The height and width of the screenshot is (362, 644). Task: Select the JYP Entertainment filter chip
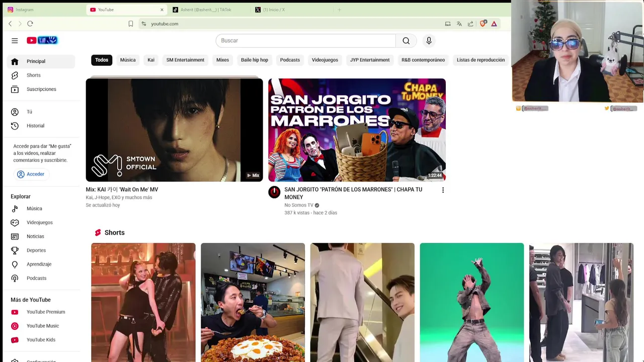(370, 60)
